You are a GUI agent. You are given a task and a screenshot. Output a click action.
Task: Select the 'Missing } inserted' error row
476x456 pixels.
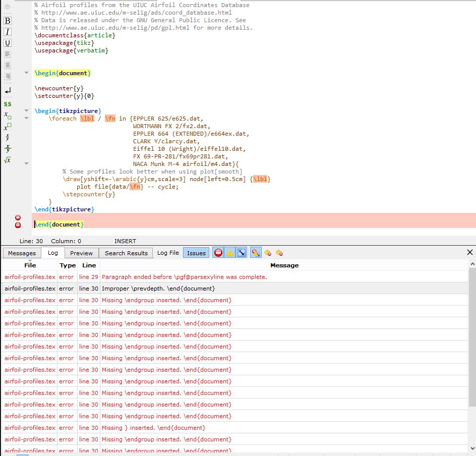(x=235, y=427)
